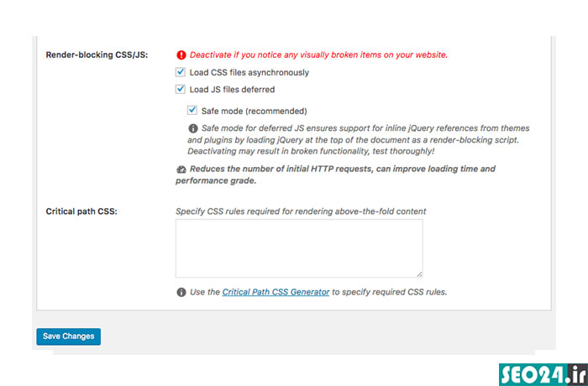Click the Critical path CSS label
This screenshot has height=386, width=588.
pos(81,211)
